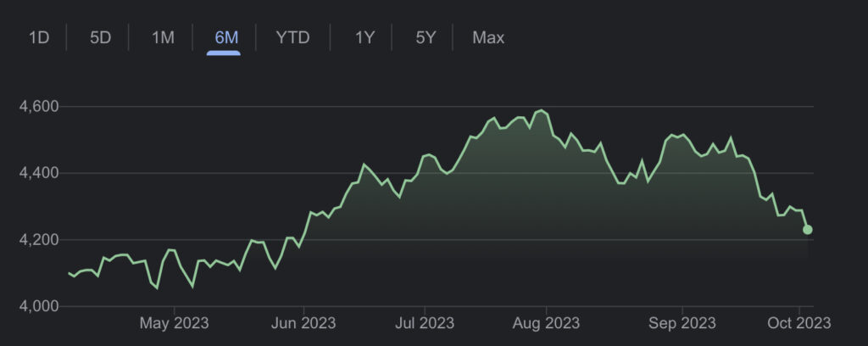Click the chart line's highest peak
The image size is (868, 346).
540,110
